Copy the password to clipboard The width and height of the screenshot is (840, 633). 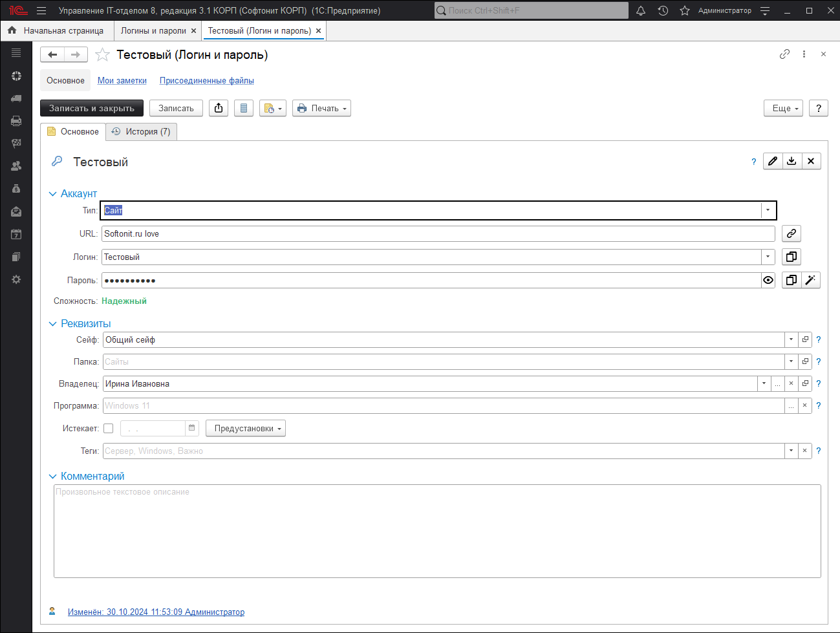point(791,280)
